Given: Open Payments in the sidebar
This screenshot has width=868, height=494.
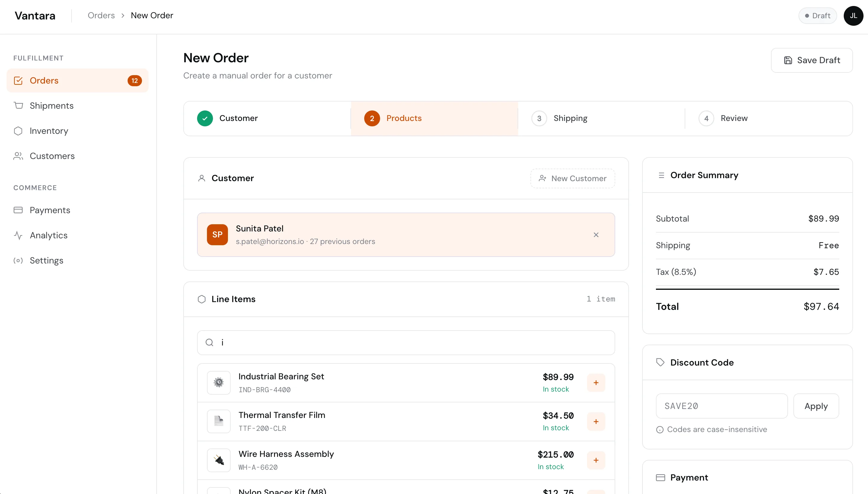Looking at the screenshot, I should pyautogui.click(x=77, y=210).
